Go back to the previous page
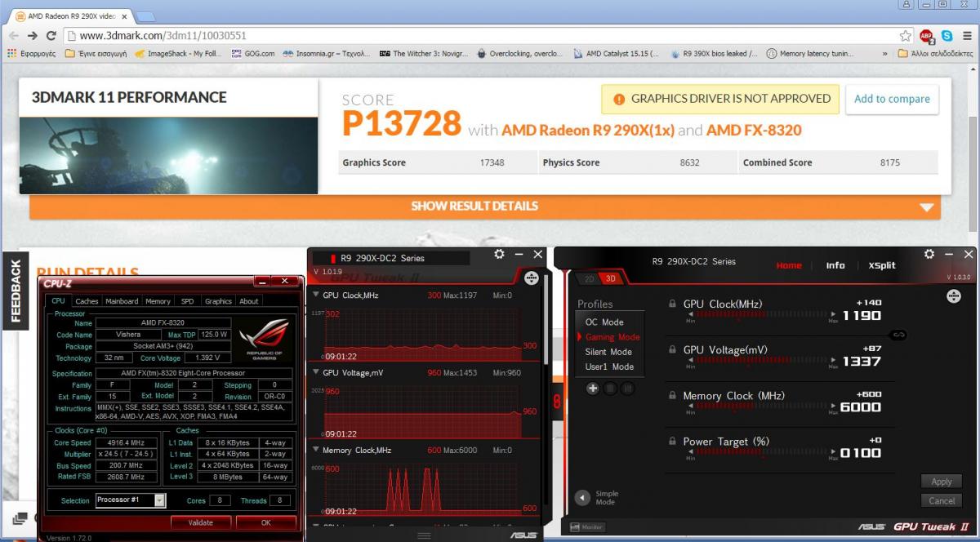The width and height of the screenshot is (980, 542). [x=13, y=36]
